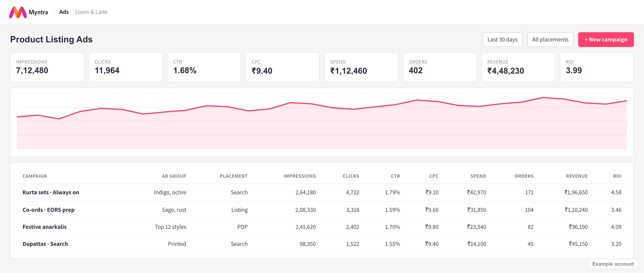Sort table by Orders column header
644x273 pixels.
pyautogui.click(x=524, y=176)
